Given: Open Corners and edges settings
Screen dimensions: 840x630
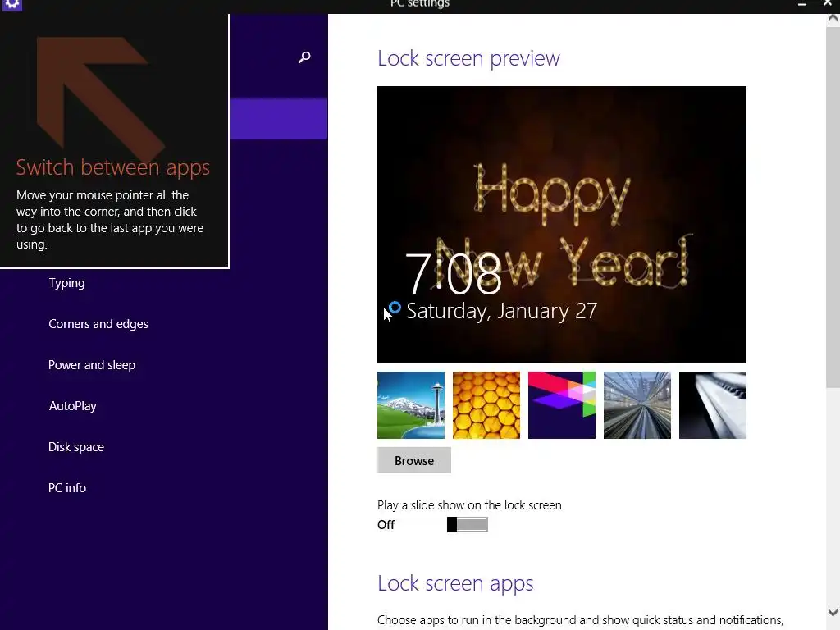Looking at the screenshot, I should click(98, 324).
